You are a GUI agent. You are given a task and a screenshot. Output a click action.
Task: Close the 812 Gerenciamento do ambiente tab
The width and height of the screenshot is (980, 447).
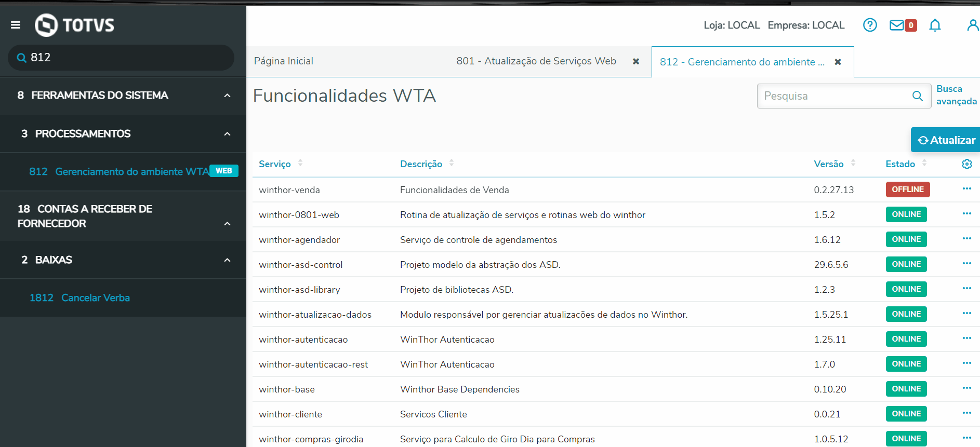[838, 62]
